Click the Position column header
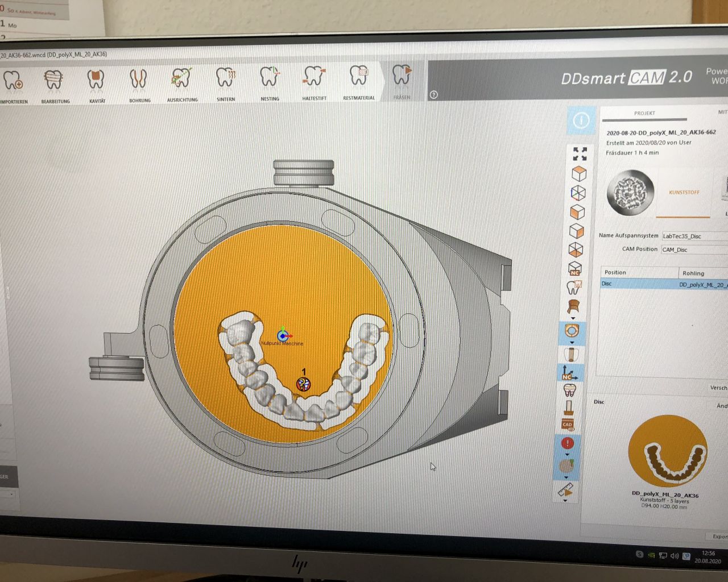Image resolution: width=728 pixels, height=582 pixels. 639,273
